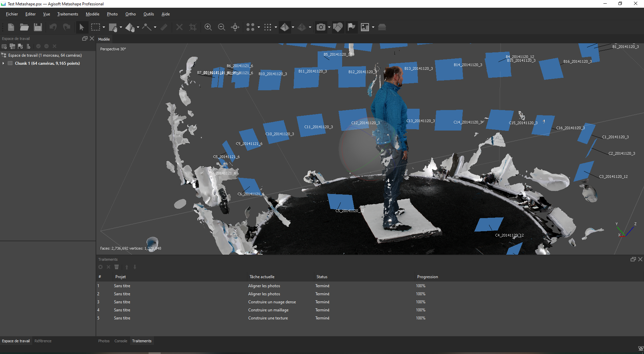Select Chunk 1 in the workspace tree

pos(48,63)
